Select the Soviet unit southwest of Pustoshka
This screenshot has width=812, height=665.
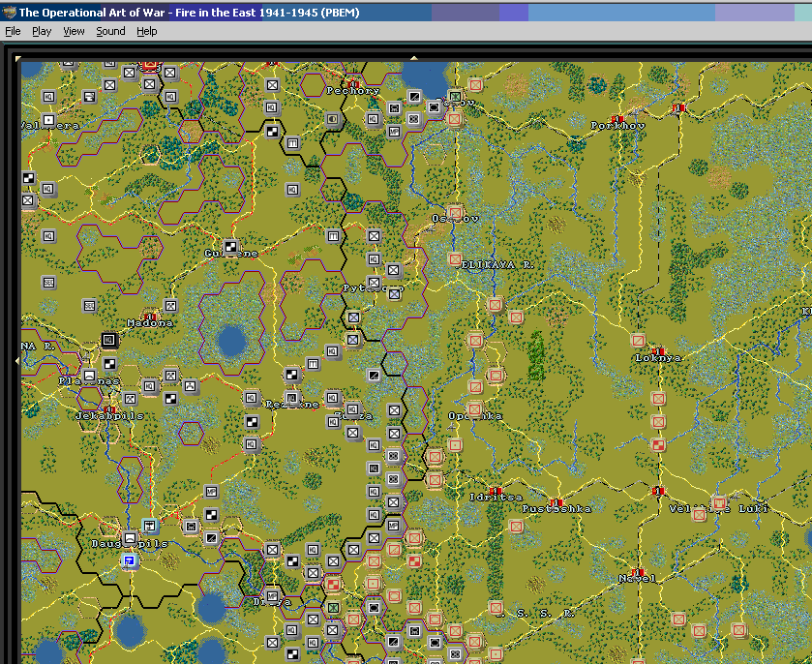(x=516, y=527)
